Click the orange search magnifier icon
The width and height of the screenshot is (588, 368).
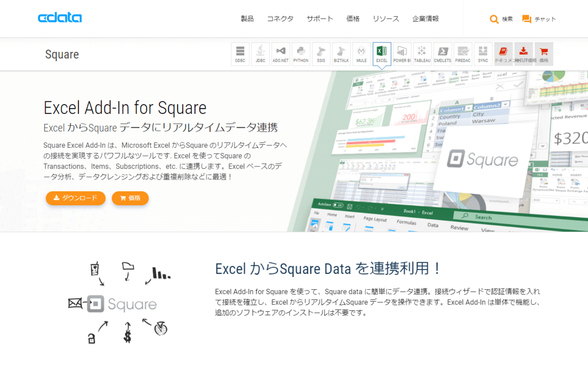[494, 19]
